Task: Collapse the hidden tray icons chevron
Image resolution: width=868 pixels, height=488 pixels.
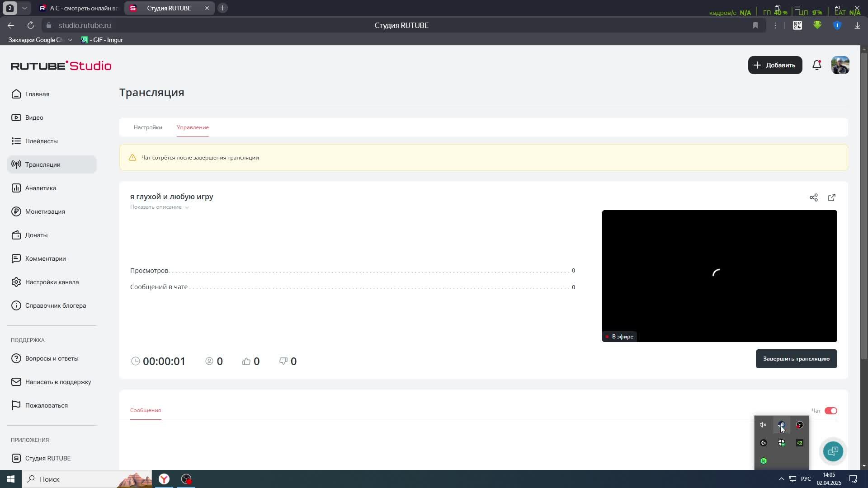Action: tap(781, 479)
